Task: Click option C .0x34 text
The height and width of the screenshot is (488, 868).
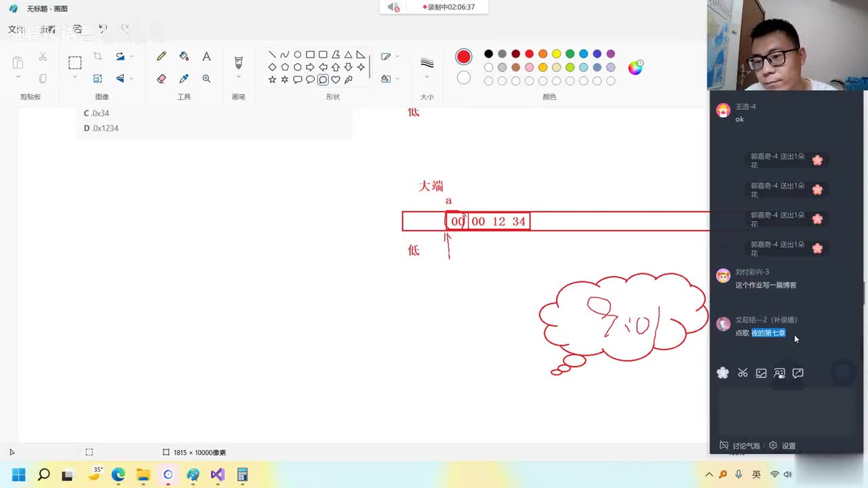Action: click(x=96, y=113)
